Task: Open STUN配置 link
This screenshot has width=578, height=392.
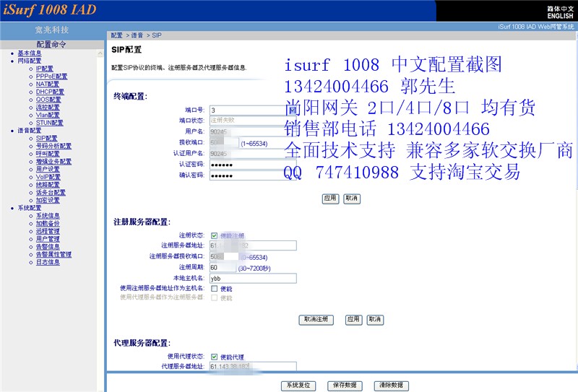Action: 49,123
